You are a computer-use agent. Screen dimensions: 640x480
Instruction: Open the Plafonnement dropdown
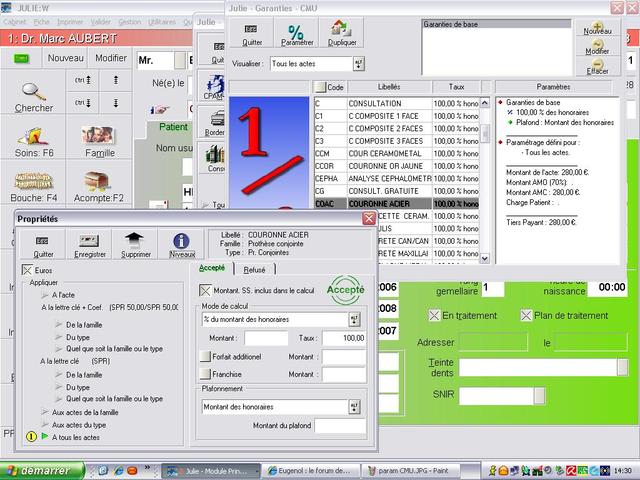tap(354, 406)
